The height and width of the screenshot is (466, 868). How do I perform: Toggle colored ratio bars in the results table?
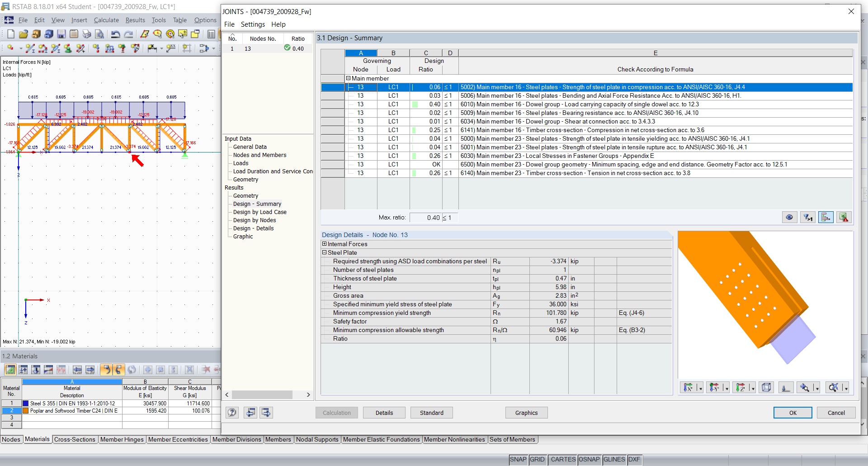826,217
